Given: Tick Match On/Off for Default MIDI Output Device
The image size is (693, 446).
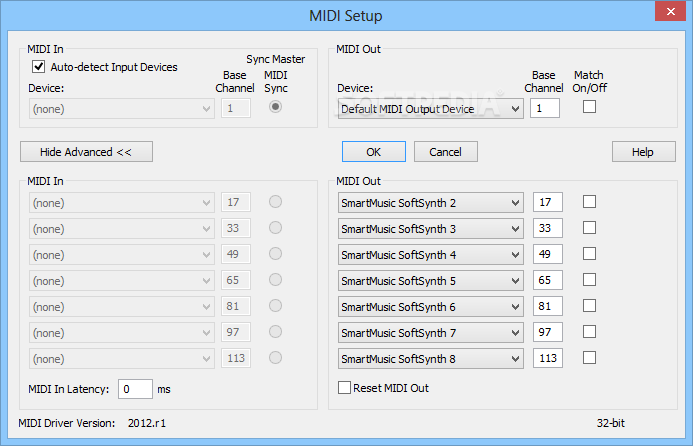Looking at the screenshot, I should coord(589,107).
